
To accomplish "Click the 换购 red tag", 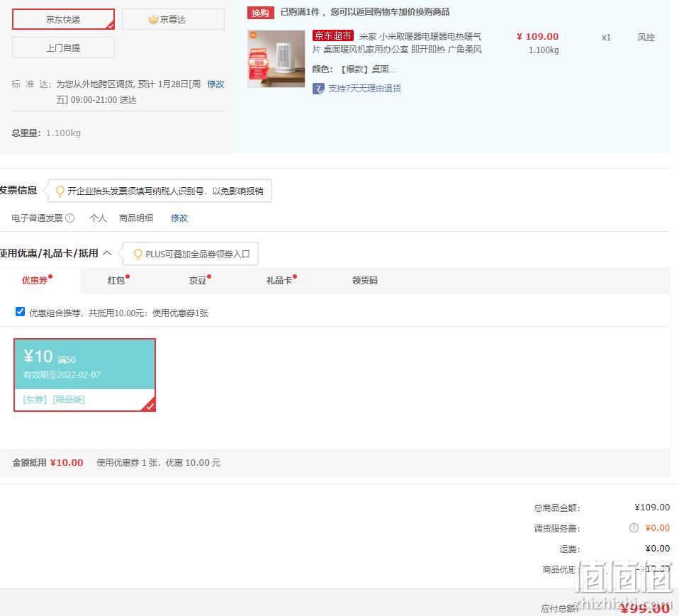I will [x=260, y=13].
